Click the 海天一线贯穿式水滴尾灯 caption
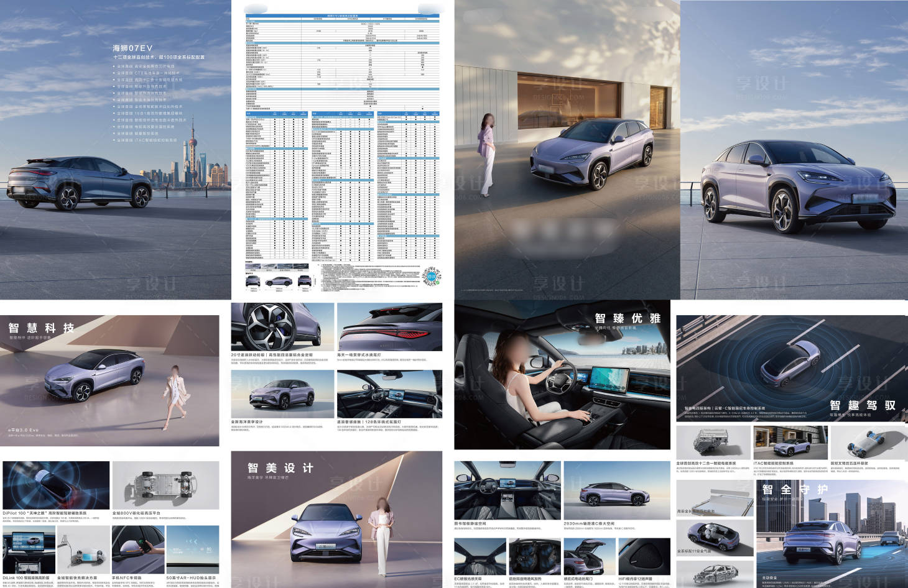 pos(359,355)
